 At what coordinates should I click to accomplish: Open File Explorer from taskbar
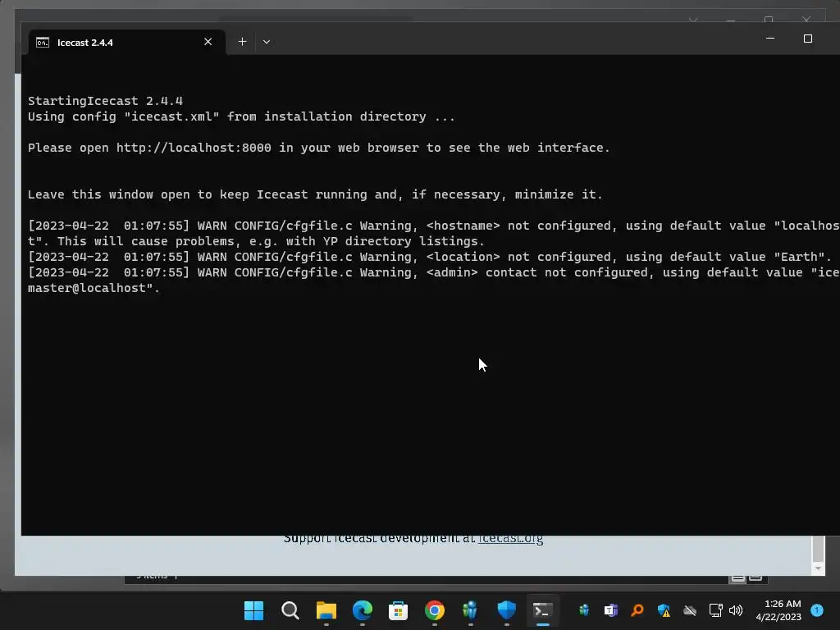326,610
